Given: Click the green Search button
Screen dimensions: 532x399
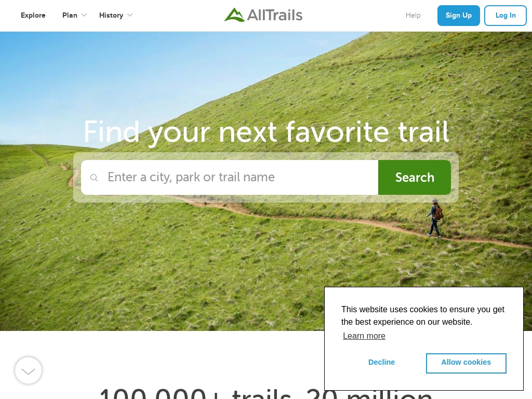Looking at the screenshot, I should point(415,178).
